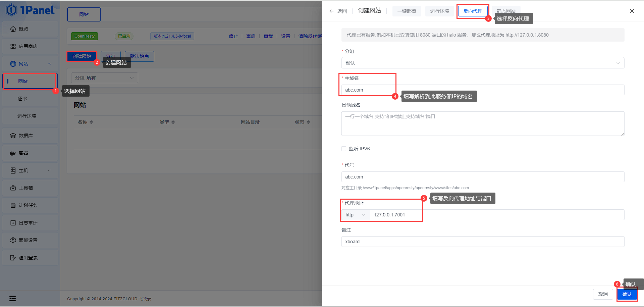The width and height of the screenshot is (644, 307).
Task: Switch to the 运行环境 tab
Action: (x=439, y=11)
